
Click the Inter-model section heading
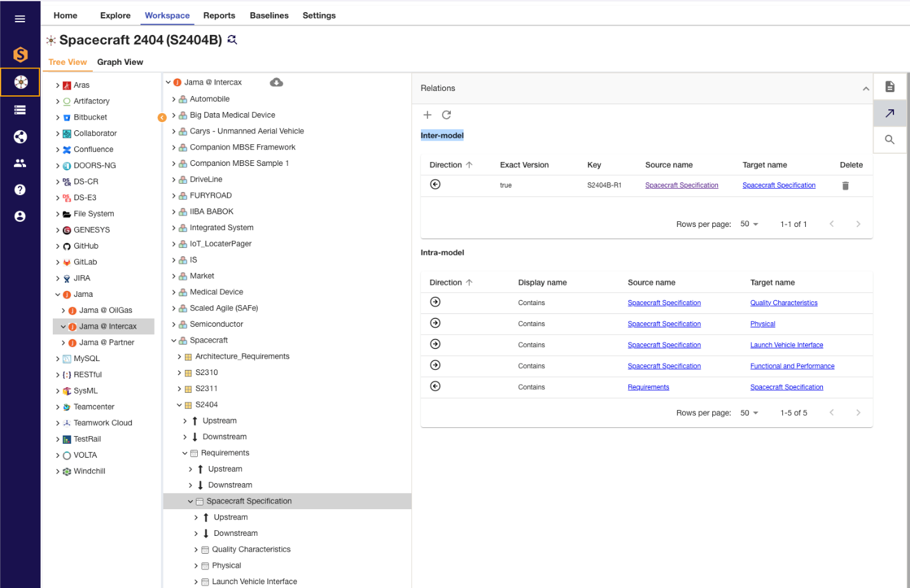click(x=442, y=135)
